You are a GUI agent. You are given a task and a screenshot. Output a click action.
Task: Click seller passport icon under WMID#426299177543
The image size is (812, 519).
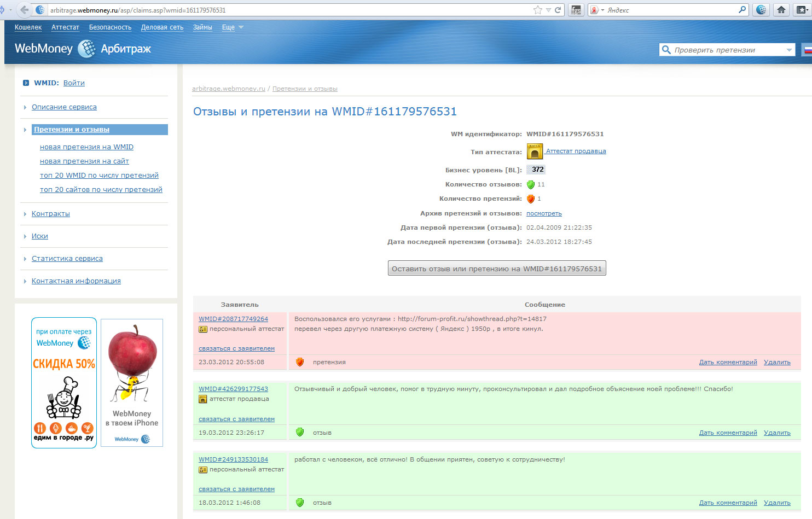(x=203, y=399)
